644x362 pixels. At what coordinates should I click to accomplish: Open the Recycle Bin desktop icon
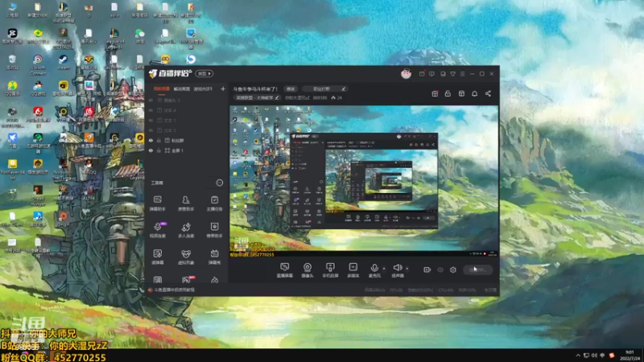tap(12, 62)
